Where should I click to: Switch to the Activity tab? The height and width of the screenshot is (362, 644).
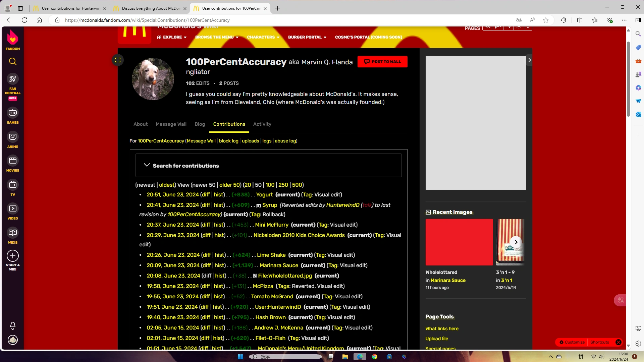point(262,124)
